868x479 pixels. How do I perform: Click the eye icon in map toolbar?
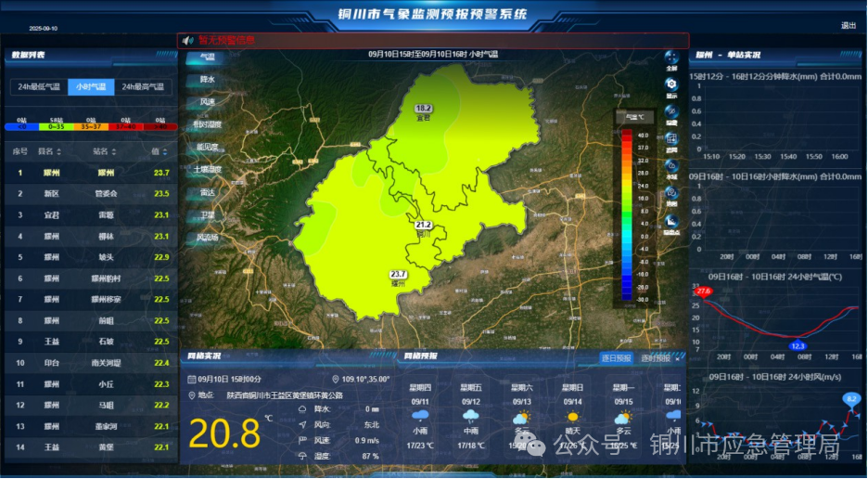tap(670, 111)
